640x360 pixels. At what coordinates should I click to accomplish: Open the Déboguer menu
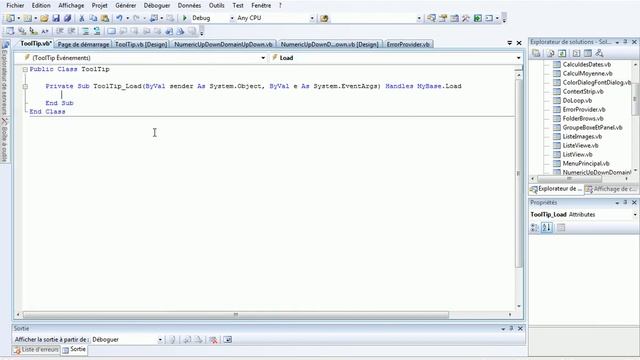157,6
